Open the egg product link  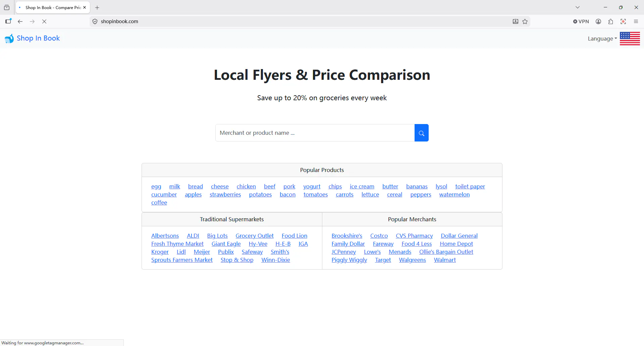(156, 186)
